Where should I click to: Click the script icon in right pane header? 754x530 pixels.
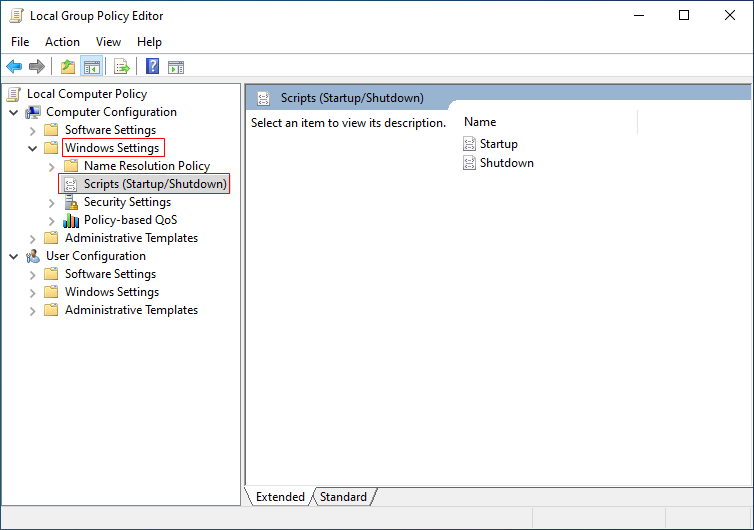point(264,98)
